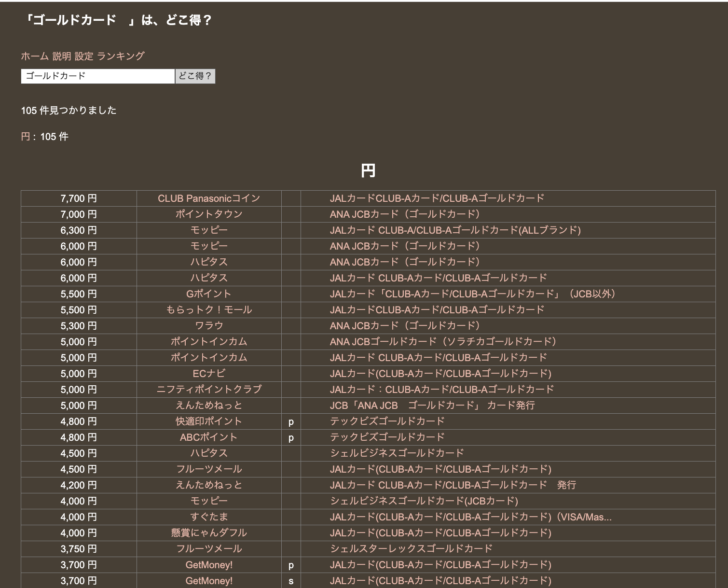728x588 pixels.
Task: Open the もらっトク！モール link
Action: coord(208,310)
